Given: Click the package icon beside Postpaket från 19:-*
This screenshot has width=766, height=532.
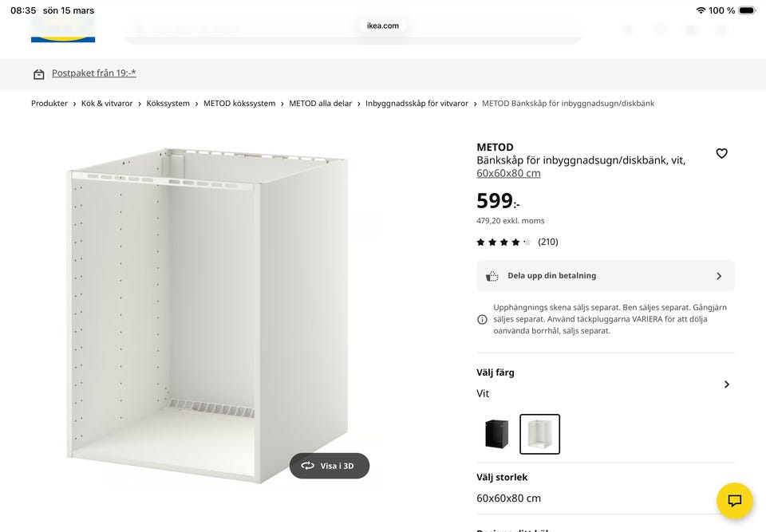Looking at the screenshot, I should tap(39, 73).
